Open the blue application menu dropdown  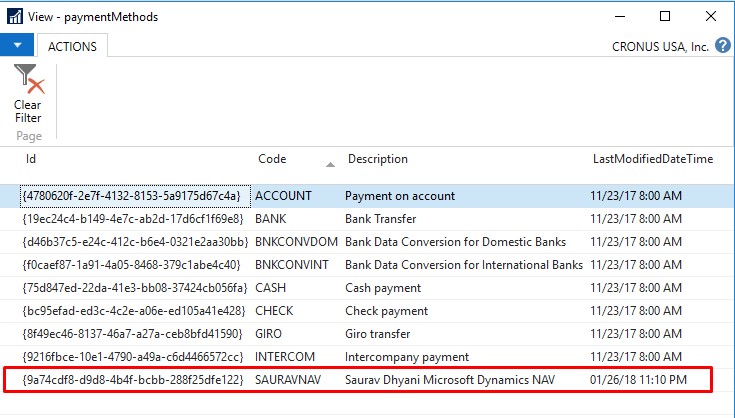click(x=17, y=46)
